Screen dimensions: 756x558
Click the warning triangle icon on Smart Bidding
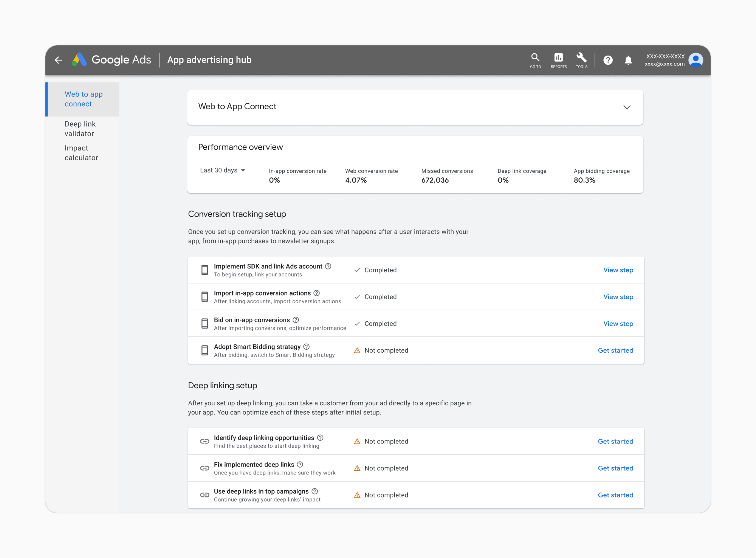[358, 350]
